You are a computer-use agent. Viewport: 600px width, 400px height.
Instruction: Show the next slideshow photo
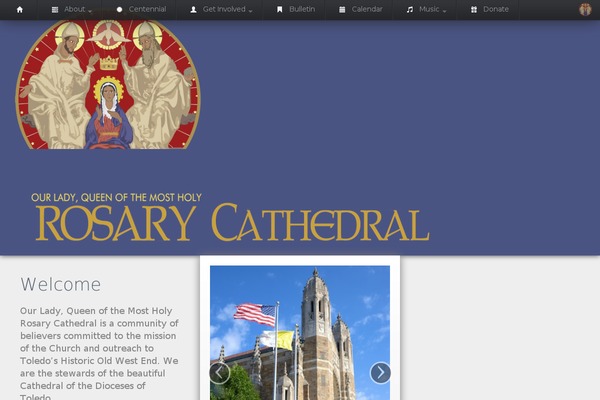(x=380, y=372)
